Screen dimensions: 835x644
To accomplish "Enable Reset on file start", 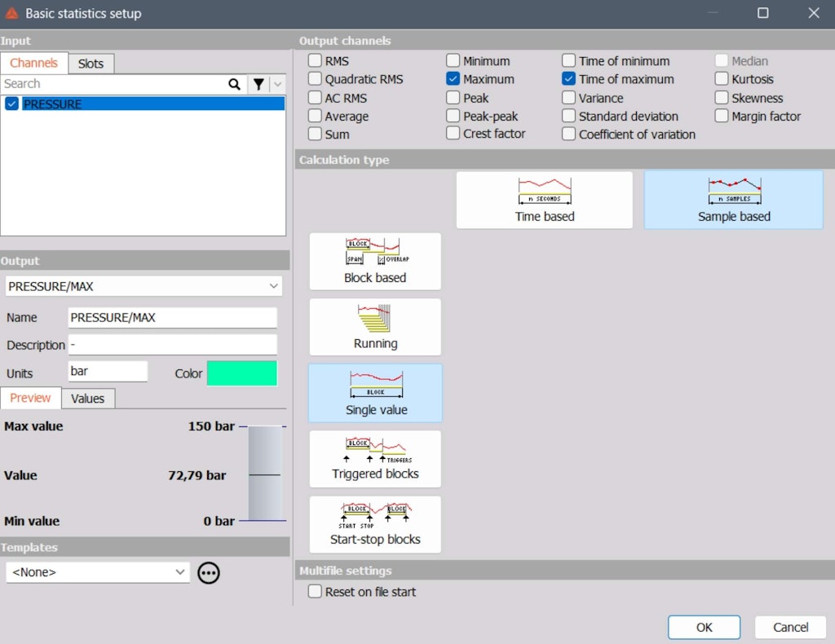I will (x=315, y=592).
